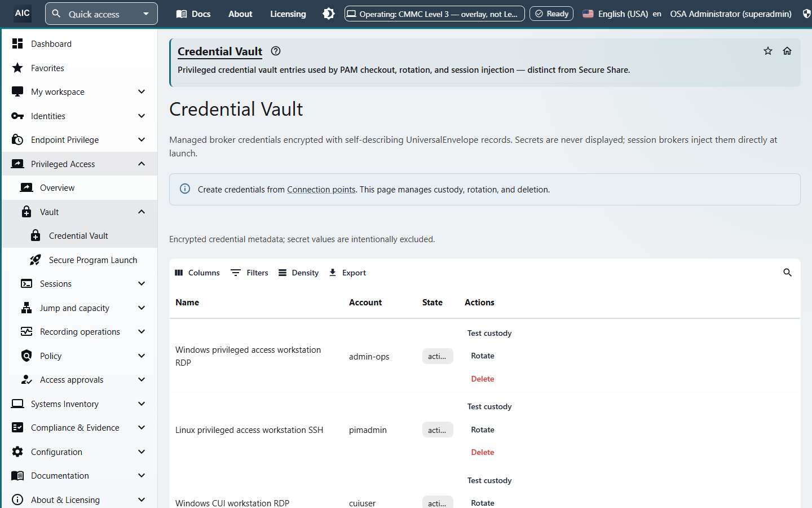Click the Recording operations monitor icon

tap(27, 332)
